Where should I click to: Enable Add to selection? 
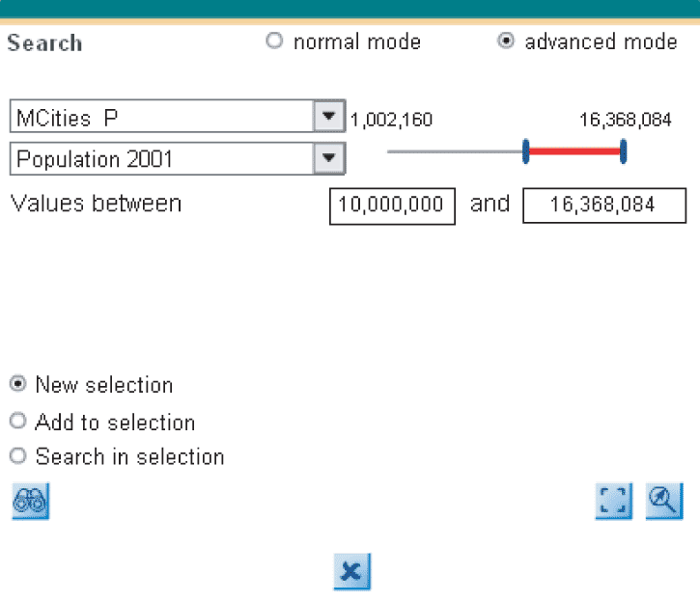coord(17,422)
